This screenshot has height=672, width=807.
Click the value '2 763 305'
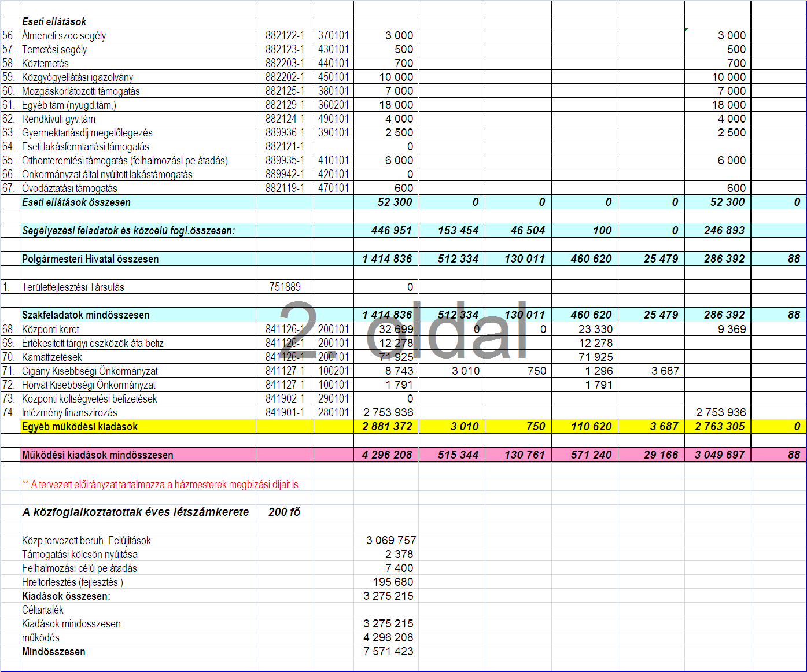coord(720,426)
